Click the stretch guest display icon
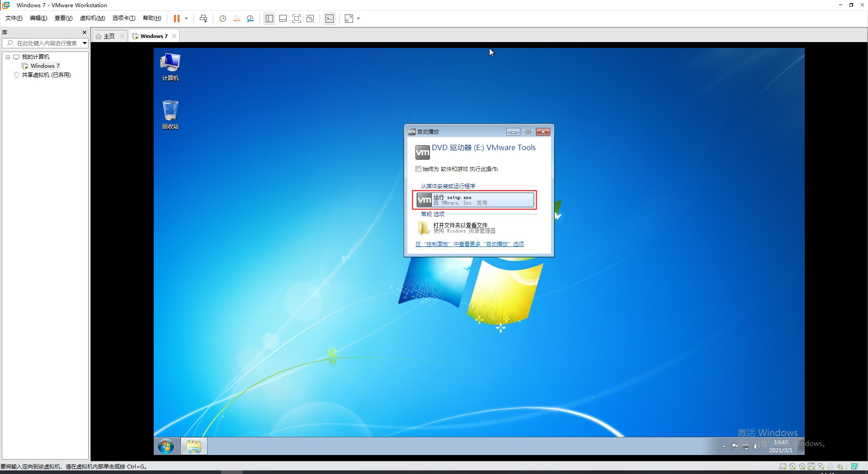This screenshot has height=474, width=868. [x=349, y=19]
